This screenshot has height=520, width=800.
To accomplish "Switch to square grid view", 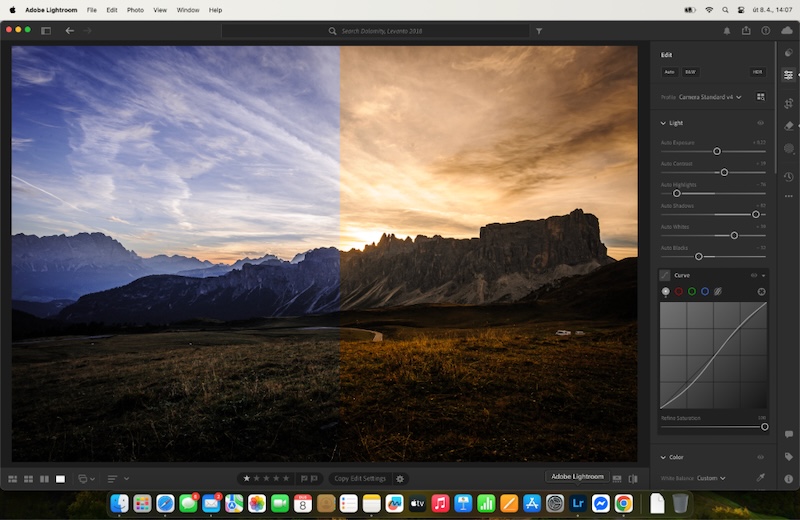I will [29, 479].
